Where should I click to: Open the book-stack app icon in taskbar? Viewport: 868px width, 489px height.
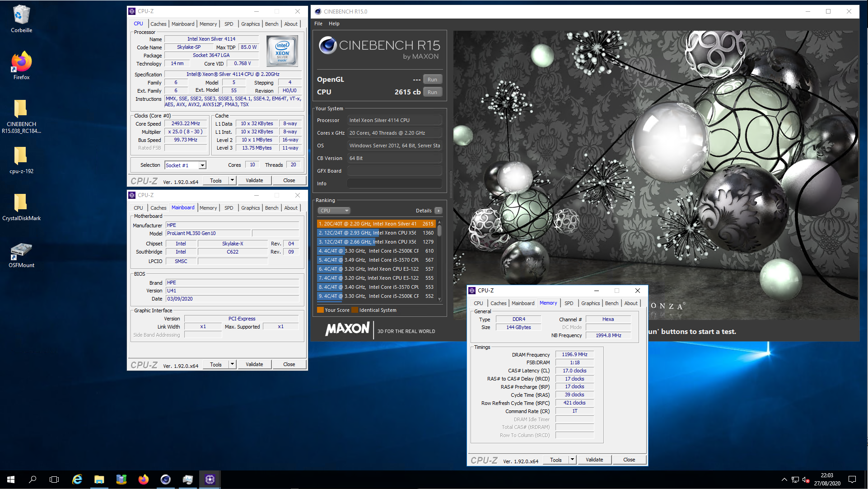point(121,480)
